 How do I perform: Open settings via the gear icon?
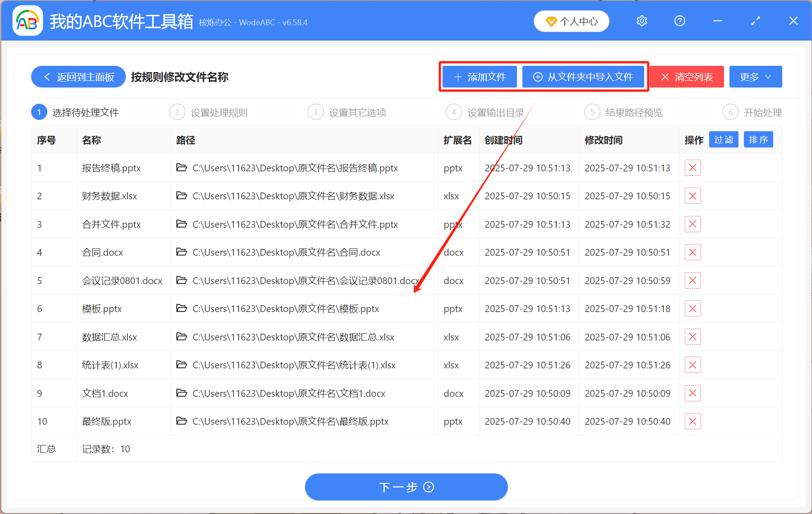click(x=641, y=21)
